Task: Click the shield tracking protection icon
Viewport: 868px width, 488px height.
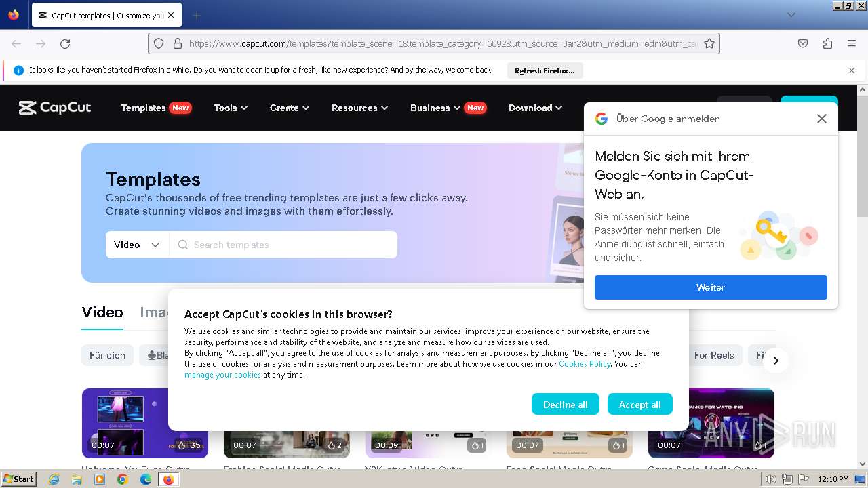Action: (159, 43)
